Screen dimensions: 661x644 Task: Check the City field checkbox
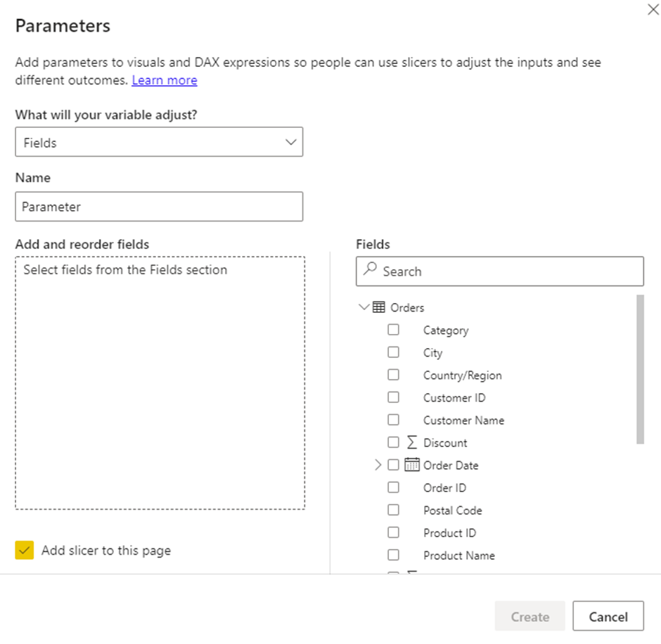coord(393,352)
